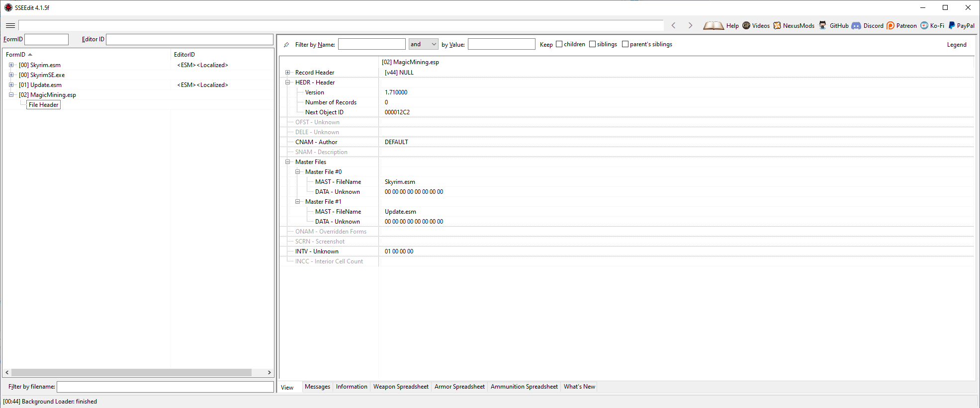Viewport: 980px width, 408px height.
Task: Sort by the EditorID column header
Action: (222, 55)
